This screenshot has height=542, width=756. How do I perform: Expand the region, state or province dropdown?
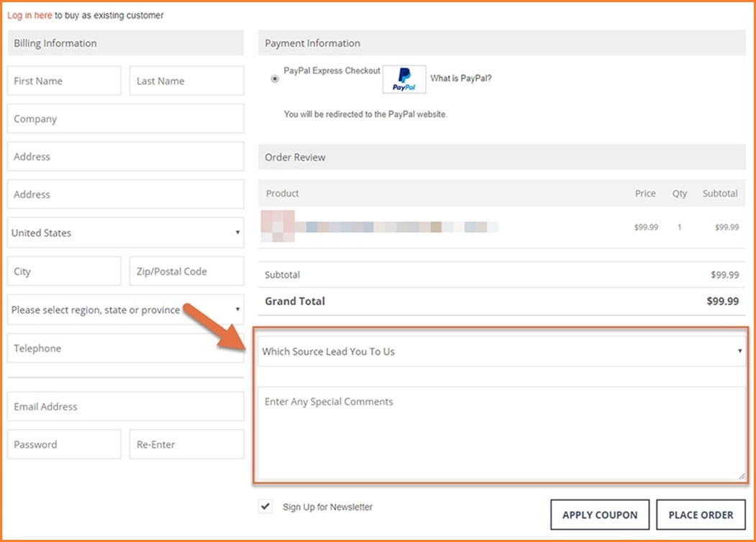pyautogui.click(x=125, y=310)
